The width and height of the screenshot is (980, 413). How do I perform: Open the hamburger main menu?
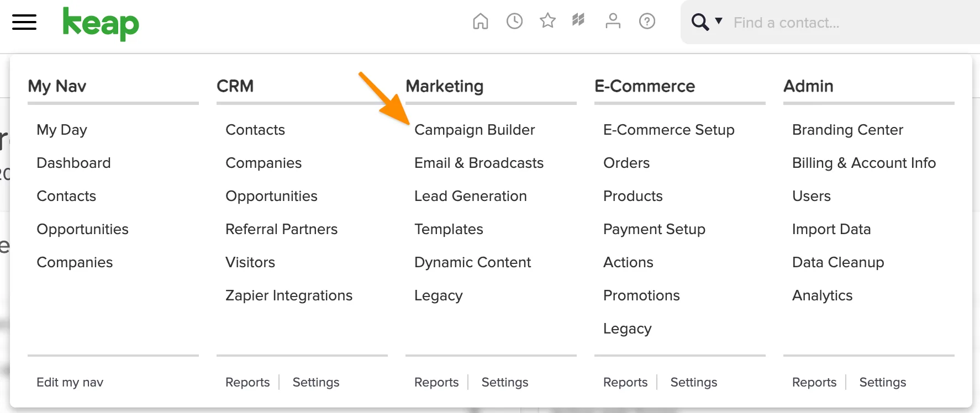24,22
